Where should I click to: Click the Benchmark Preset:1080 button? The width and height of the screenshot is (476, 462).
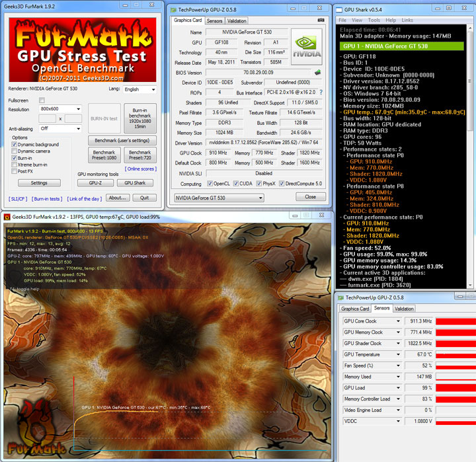pos(104,155)
